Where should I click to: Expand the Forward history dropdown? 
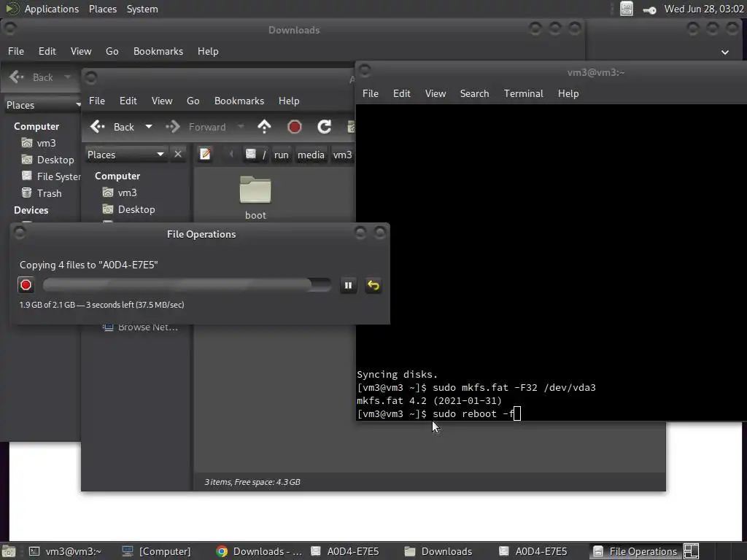(x=241, y=127)
